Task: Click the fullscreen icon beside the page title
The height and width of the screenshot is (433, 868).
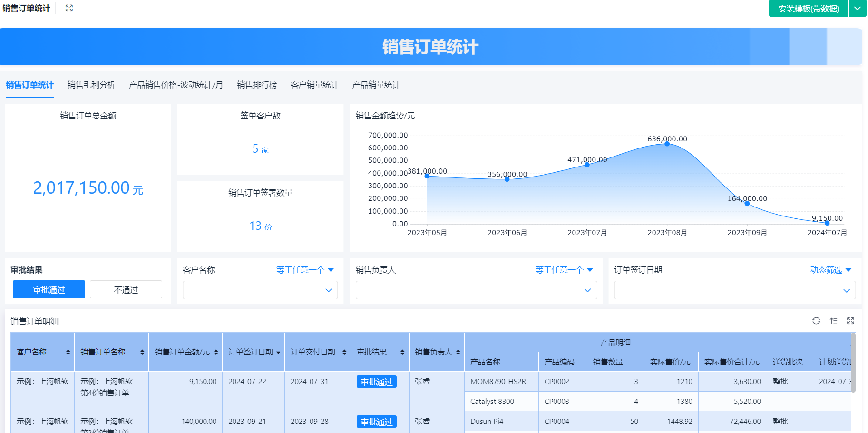Action: point(69,8)
